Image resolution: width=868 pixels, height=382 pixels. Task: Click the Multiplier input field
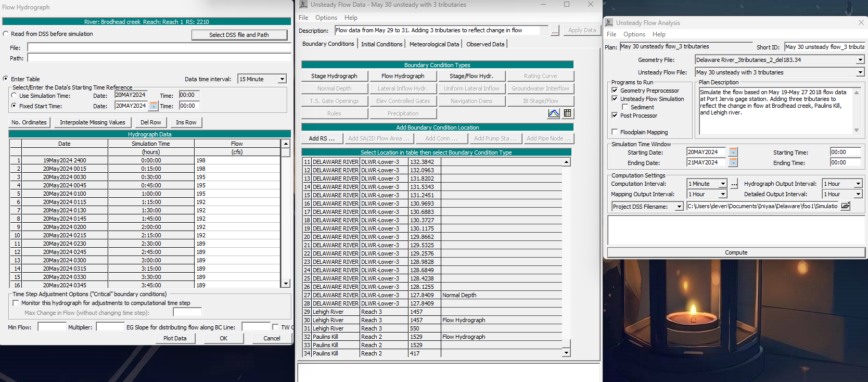(x=110, y=327)
